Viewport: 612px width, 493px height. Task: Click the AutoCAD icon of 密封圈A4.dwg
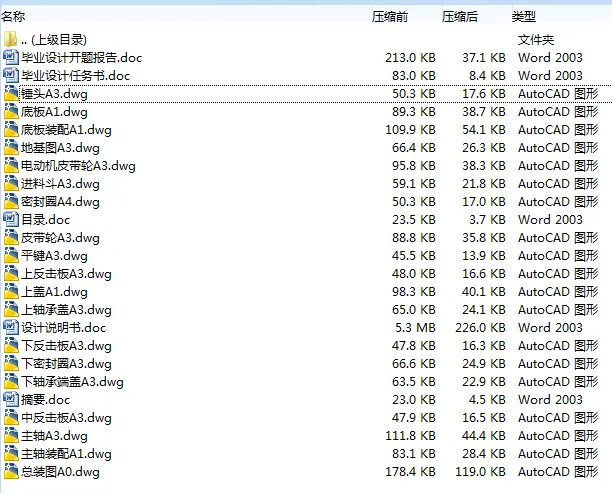(x=11, y=201)
